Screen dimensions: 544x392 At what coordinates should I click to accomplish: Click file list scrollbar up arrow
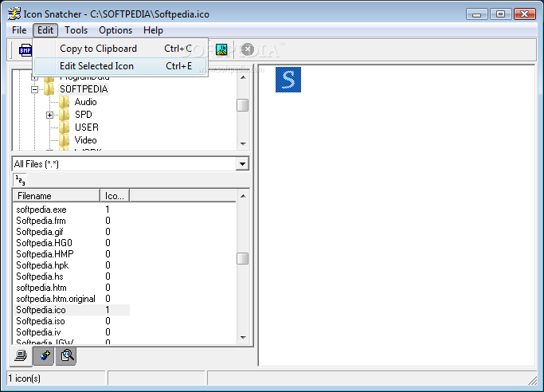tap(243, 196)
